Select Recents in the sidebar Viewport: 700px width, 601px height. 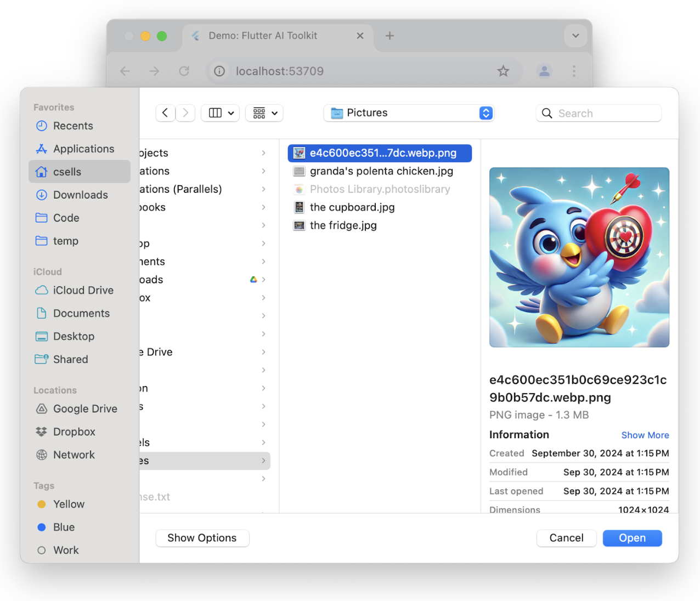73,126
